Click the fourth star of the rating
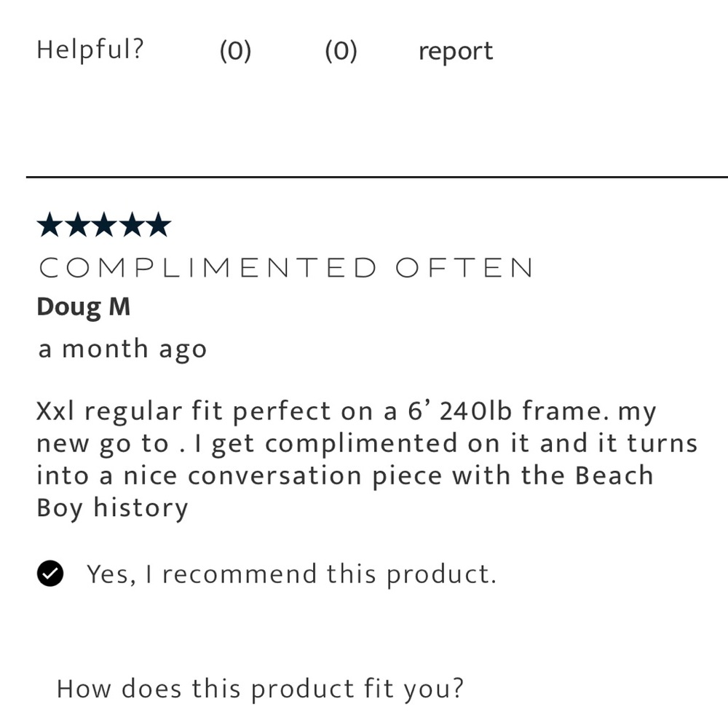This screenshot has height=728, width=728. 131,226
